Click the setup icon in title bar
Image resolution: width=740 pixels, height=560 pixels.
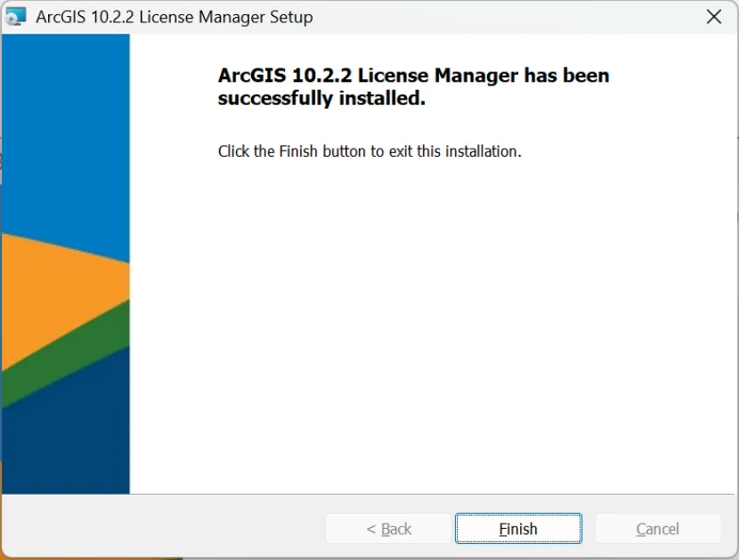click(x=15, y=17)
